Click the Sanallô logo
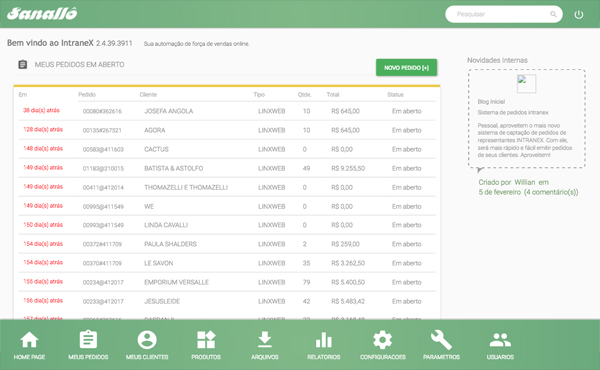The image size is (600, 370). pyautogui.click(x=42, y=14)
